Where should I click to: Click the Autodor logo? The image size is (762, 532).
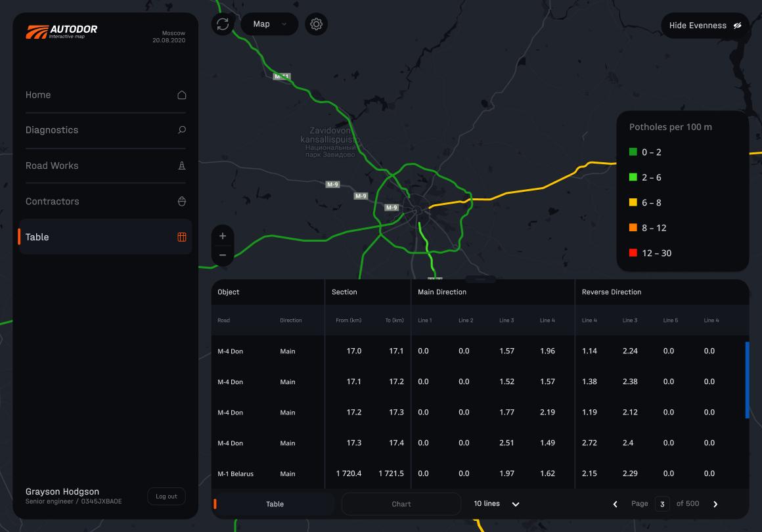[x=61, y=32]
